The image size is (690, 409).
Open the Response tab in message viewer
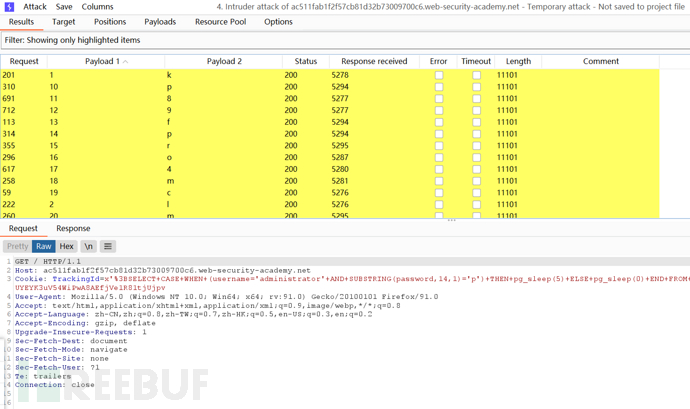click(73, 228)
